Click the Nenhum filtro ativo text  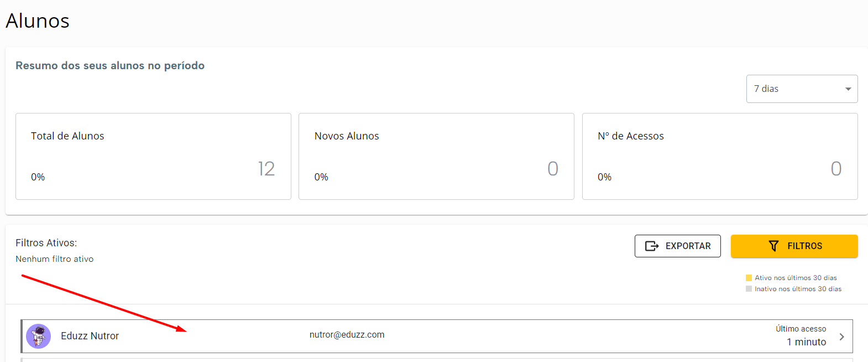(x=54, y=259)
